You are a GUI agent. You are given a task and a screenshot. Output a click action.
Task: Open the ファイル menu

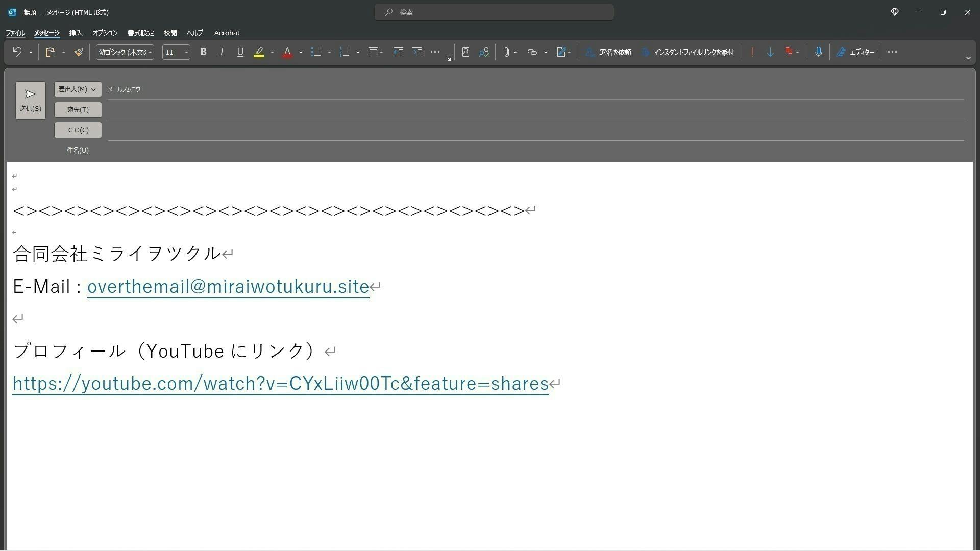(x=15, y=33)
